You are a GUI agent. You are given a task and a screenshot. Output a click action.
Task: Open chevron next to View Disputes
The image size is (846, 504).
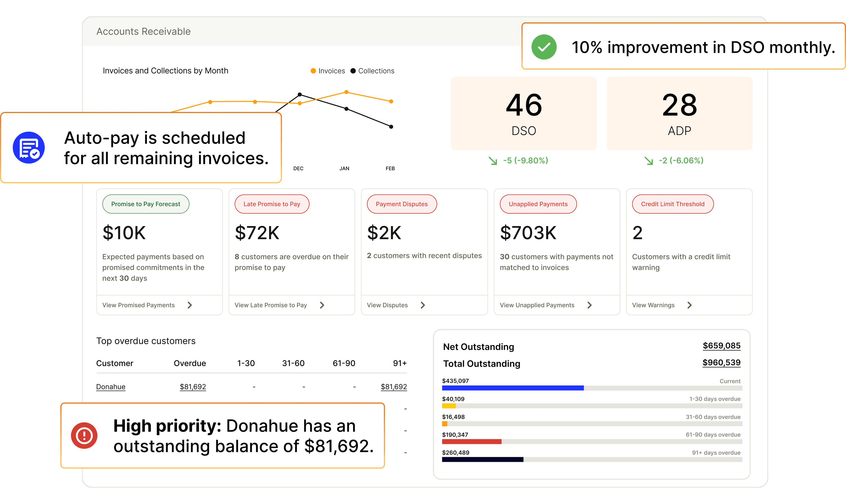pos(423,305)
